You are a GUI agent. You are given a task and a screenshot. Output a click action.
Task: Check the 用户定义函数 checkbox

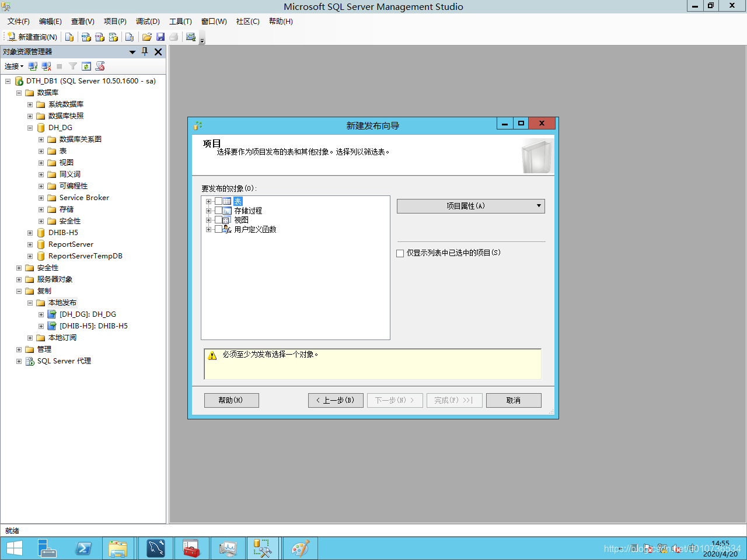click(x=218, y=229)
